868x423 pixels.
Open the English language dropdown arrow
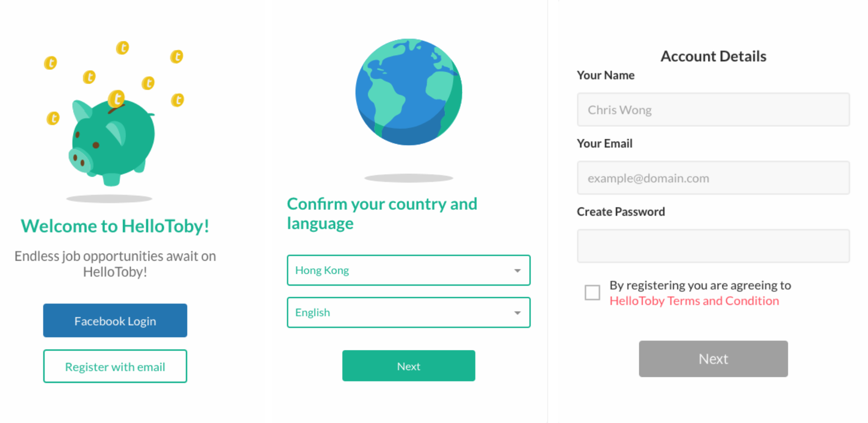point(517,313)
